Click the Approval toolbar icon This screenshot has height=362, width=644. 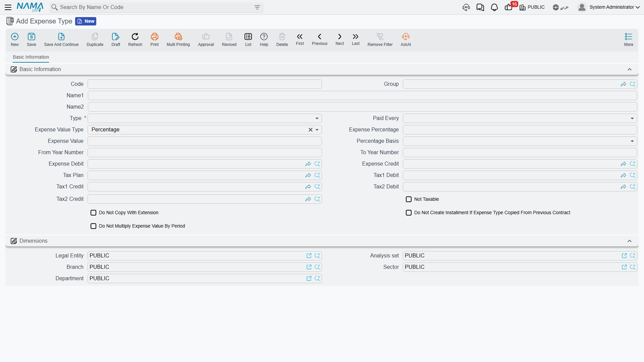(206, 40)
